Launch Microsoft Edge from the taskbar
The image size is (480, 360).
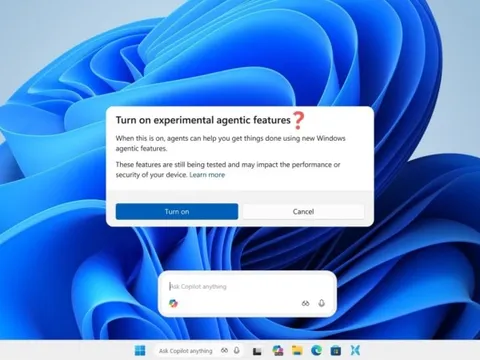pyautogui.click(x=316, y=350)
